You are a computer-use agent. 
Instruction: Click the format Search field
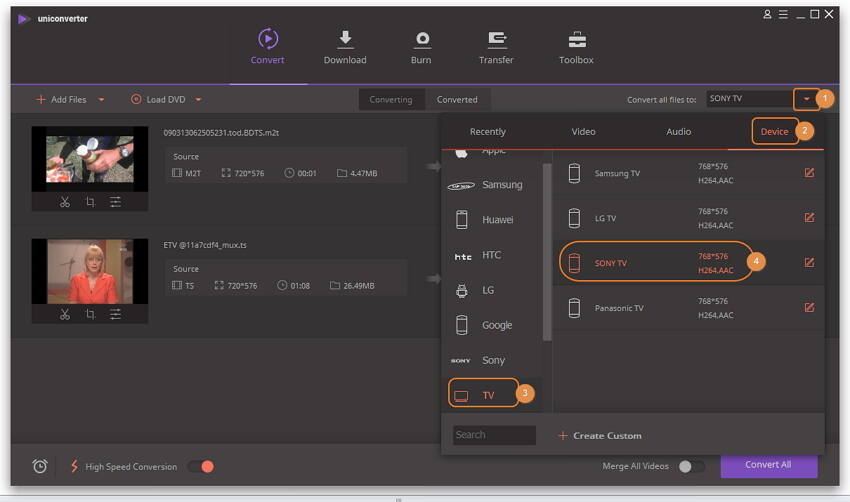494,435
